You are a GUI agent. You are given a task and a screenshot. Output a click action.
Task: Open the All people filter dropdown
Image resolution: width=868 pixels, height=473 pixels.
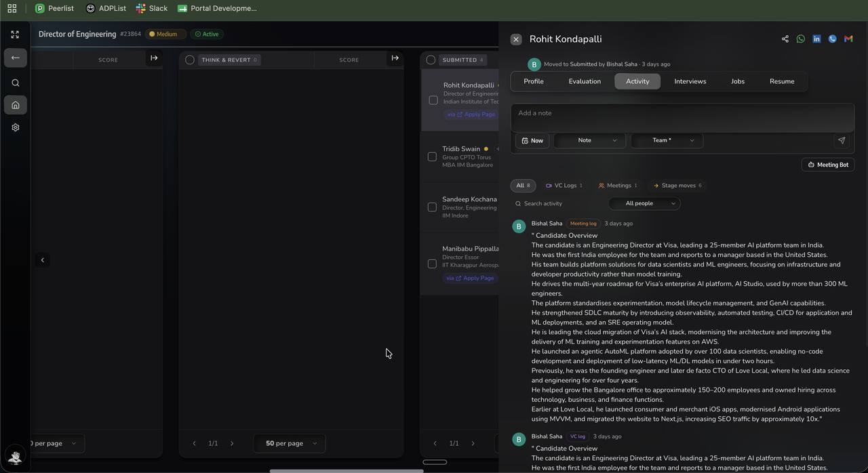[x=644, y=203]
